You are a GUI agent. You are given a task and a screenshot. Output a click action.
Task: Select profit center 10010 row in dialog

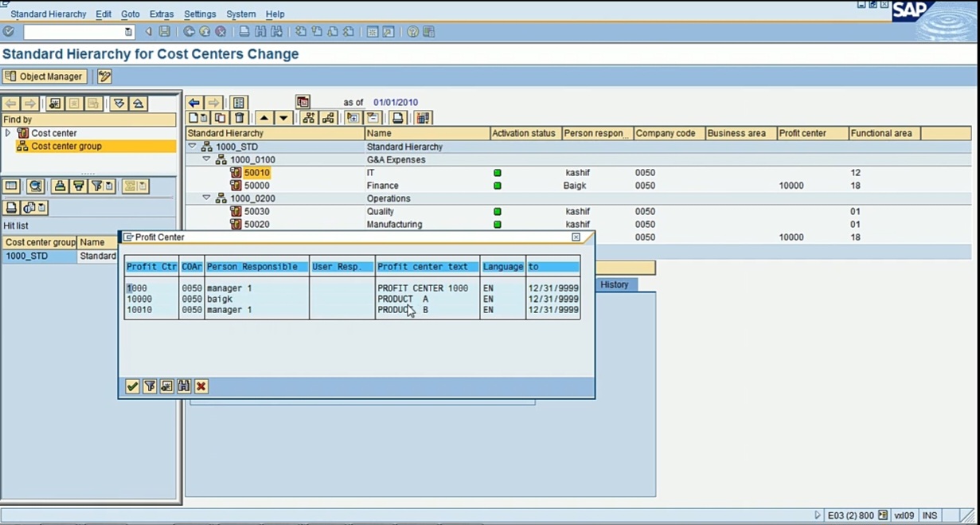[x=352, y=309]
